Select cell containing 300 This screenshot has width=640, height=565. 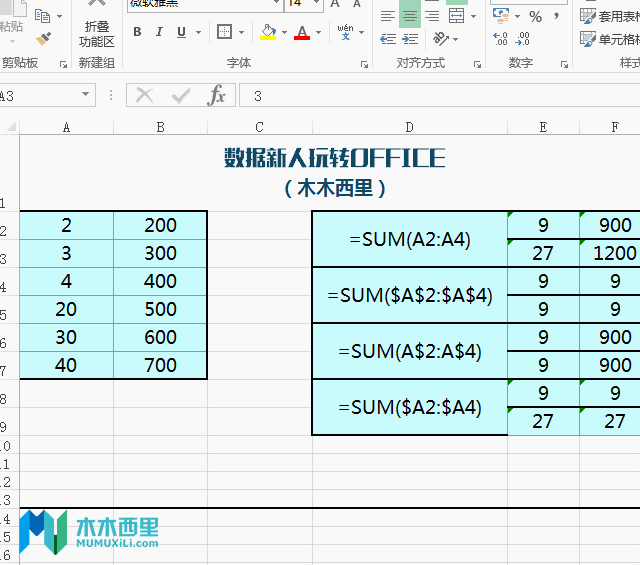tap(160, 254)
